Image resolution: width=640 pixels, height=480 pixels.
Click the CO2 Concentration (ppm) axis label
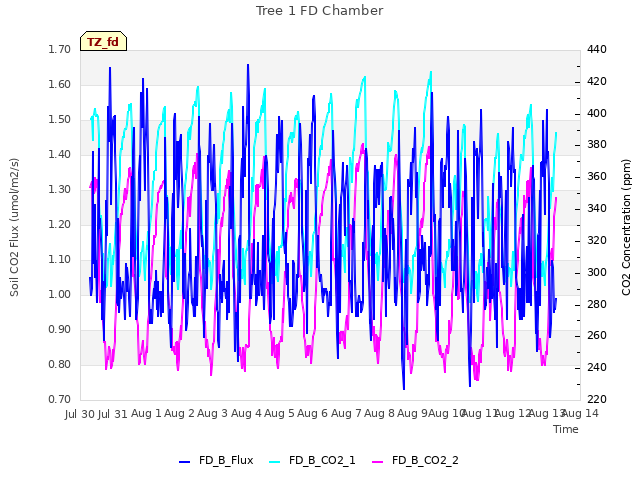(x=626, y=227)
